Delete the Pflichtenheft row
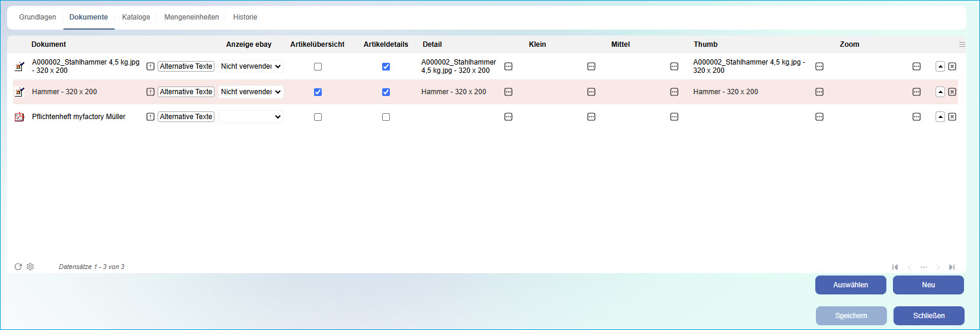This screenshot has width=980, height=330. pos(952,117)
